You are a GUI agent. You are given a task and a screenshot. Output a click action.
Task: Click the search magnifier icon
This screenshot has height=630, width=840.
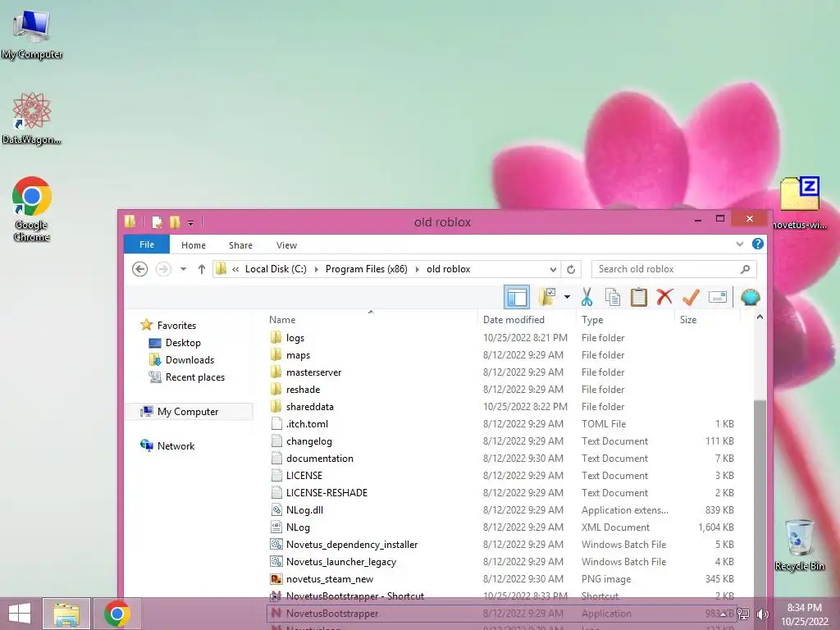click(745, 269)
